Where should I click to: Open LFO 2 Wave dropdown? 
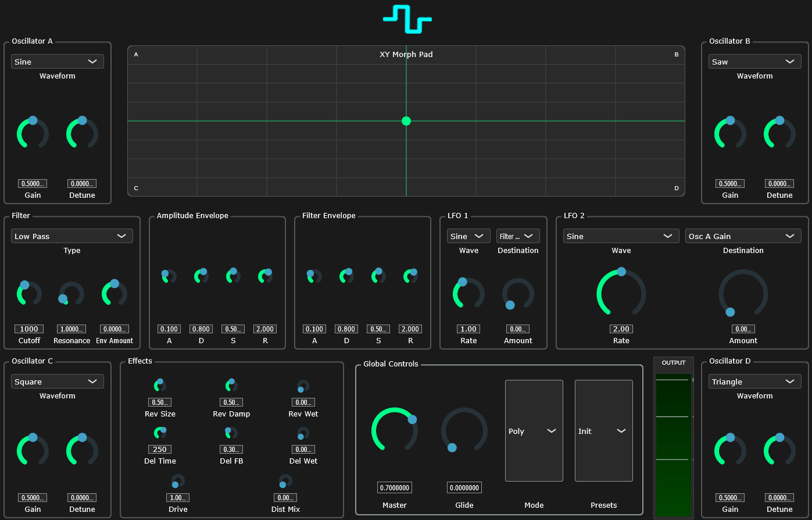[621, 236]
